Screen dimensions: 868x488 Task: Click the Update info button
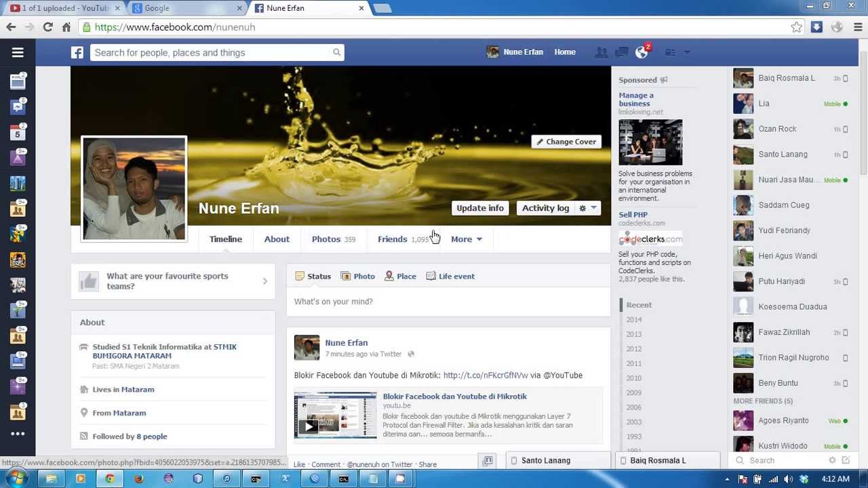tap(480, 208)
